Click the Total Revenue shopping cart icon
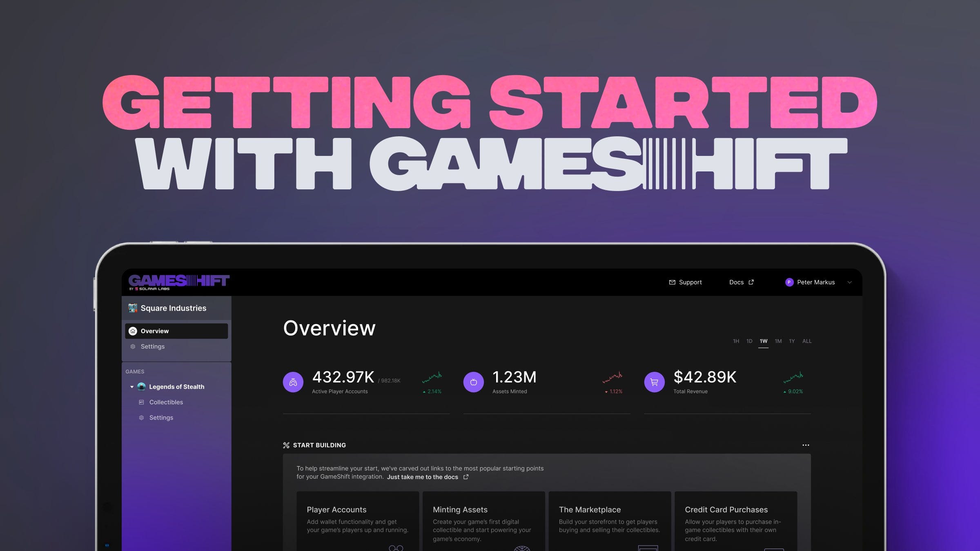 tap(654, 382)
